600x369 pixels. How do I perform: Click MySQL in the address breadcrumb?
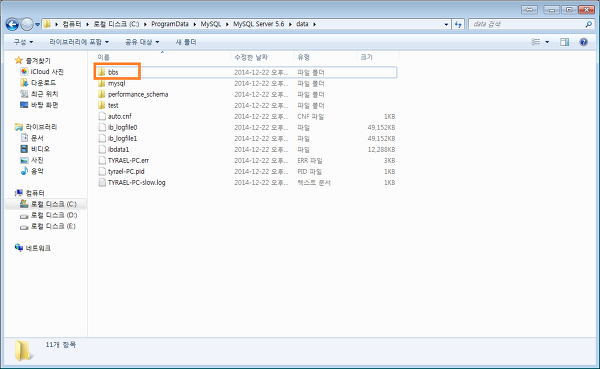click(211, 24)
